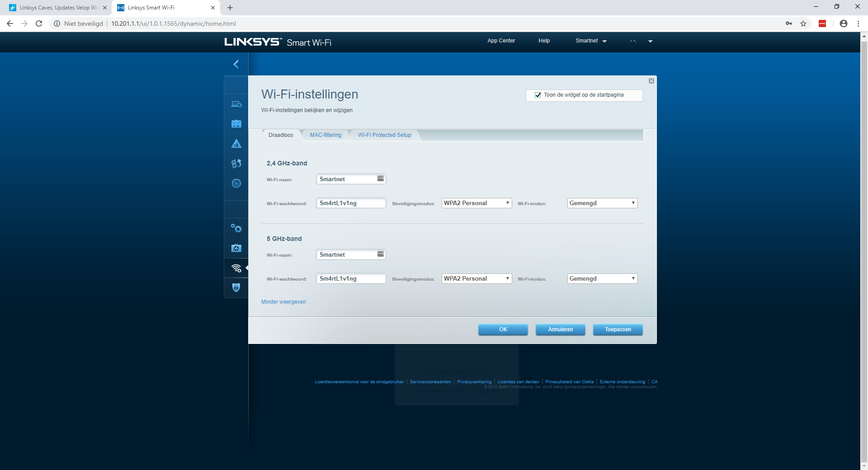This screenshot has width=868, height=470.
Task: Open the Connectivity gears sidebar icon
Action: tap(236, 228)
